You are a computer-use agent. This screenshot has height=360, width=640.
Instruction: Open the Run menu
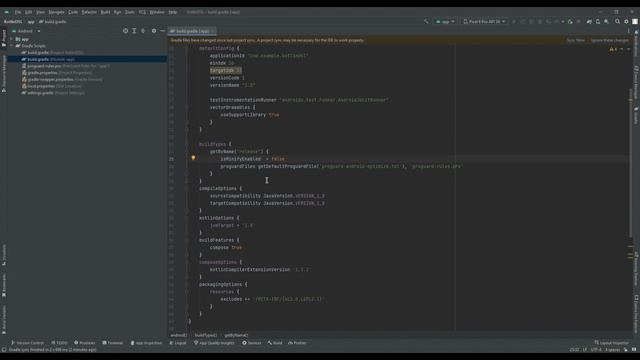click(x=118, y=12)
